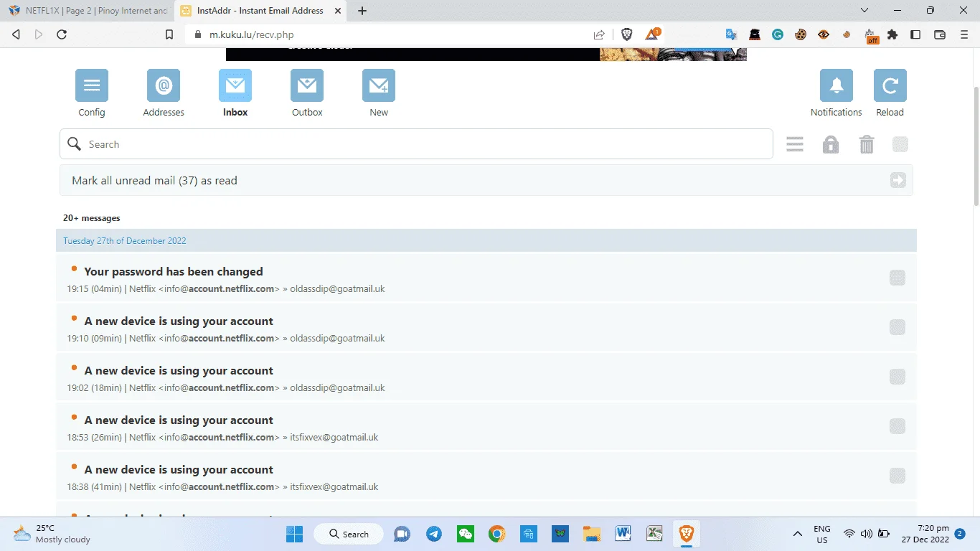Open the orange eye extension icon

[x=824, y=34]
